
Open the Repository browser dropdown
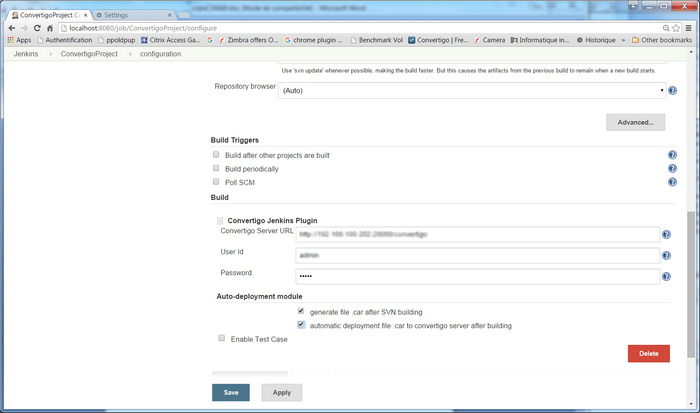[x=472, y=91]
